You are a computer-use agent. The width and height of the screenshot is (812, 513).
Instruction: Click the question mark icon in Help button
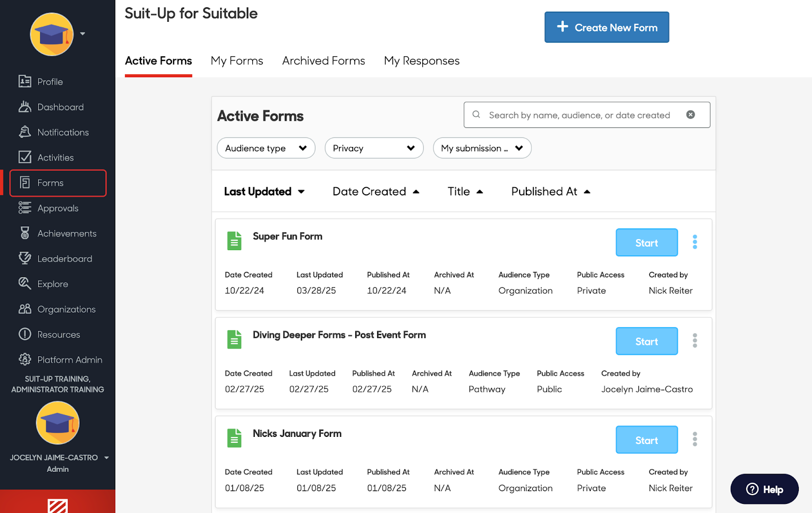752,489
